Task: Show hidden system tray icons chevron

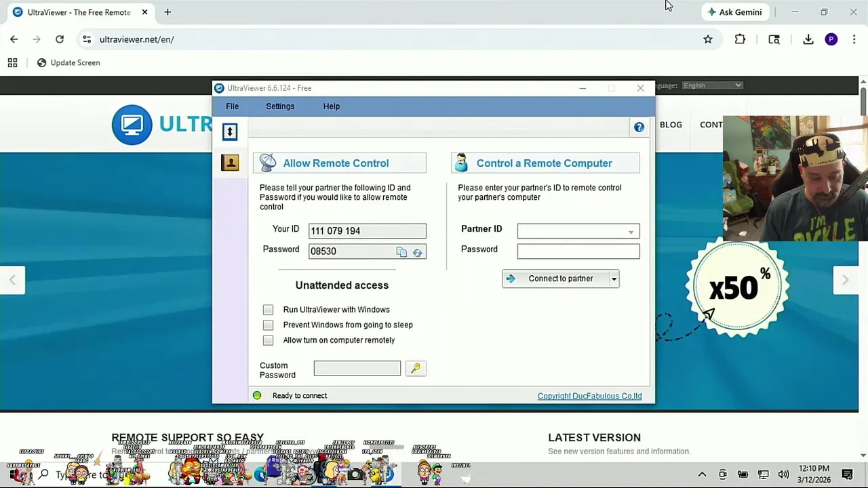Action: point(702,474)
